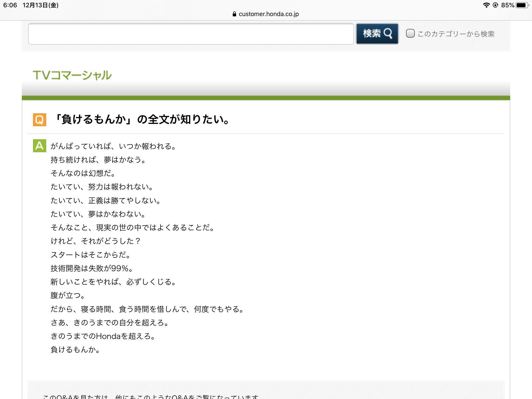Click line スタートはそこからだ。
Screen dimensions: 532x399
[91, 255]
